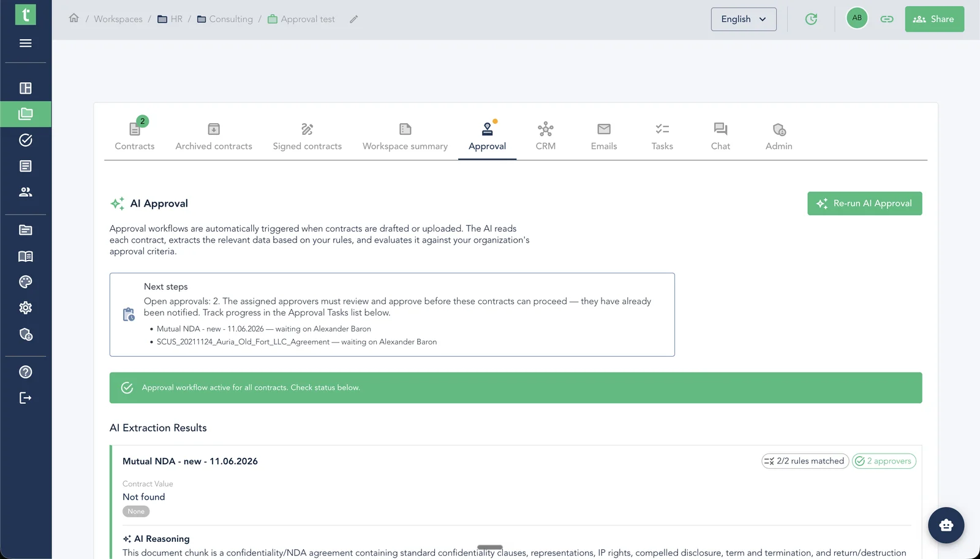Switch to the Contracts tab
This screenshot has width=980, height=559.
pos(135,135)
